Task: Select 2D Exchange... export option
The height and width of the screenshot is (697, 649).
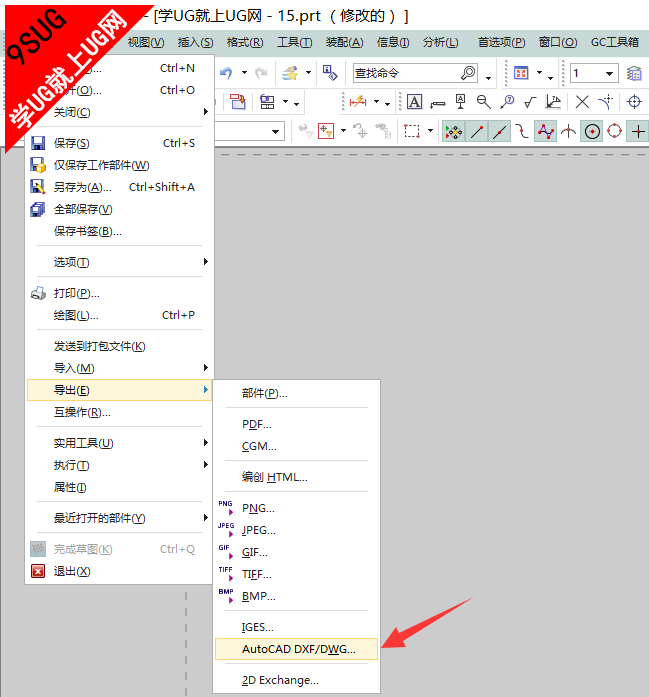Action: 296,680
